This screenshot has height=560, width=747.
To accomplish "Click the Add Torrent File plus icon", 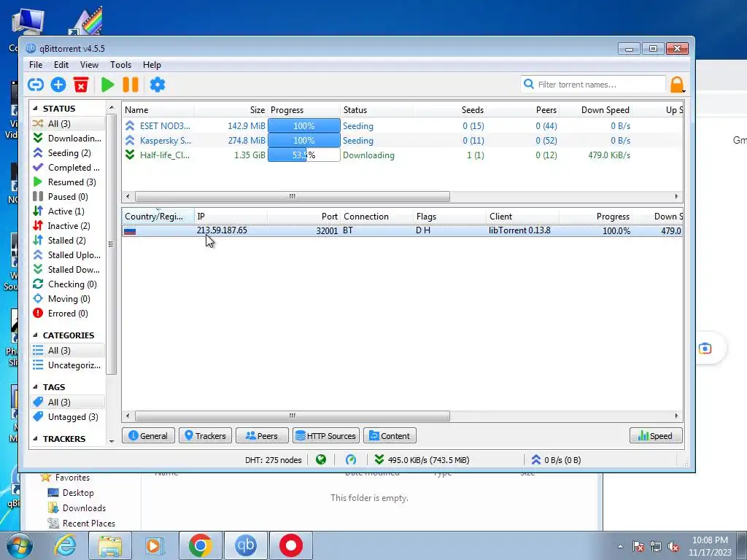I will pyautogui.click(x=58, y=85).
